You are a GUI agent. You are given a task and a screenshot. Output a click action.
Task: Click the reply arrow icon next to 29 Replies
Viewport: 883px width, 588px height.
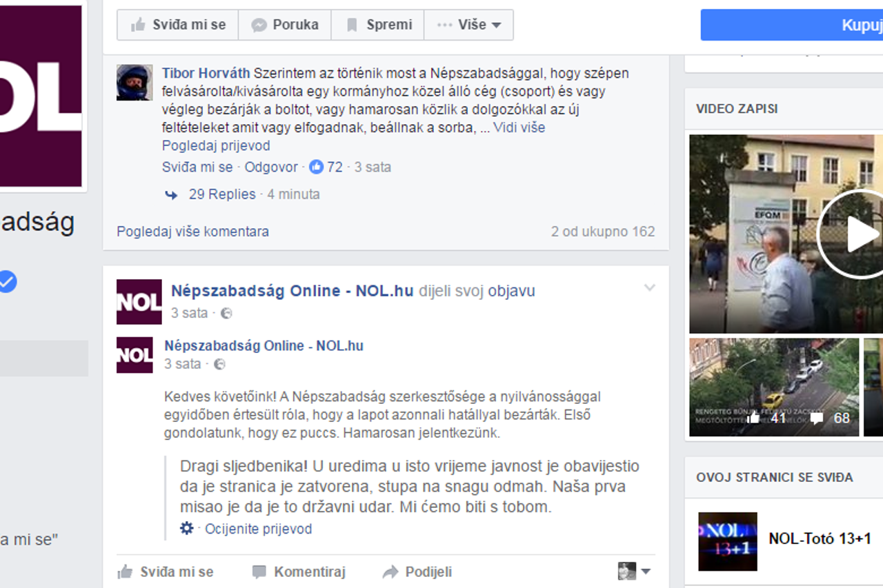[171, 195]
